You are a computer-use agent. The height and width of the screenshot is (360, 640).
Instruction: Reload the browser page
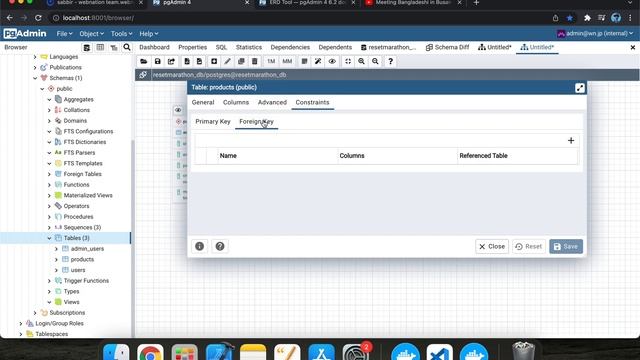[38, 18]
